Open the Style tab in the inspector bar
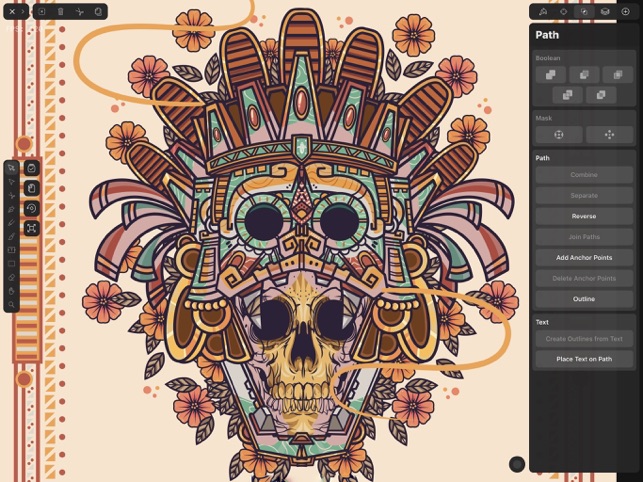This screenshot has height=482, width=643. pos(543,12)
